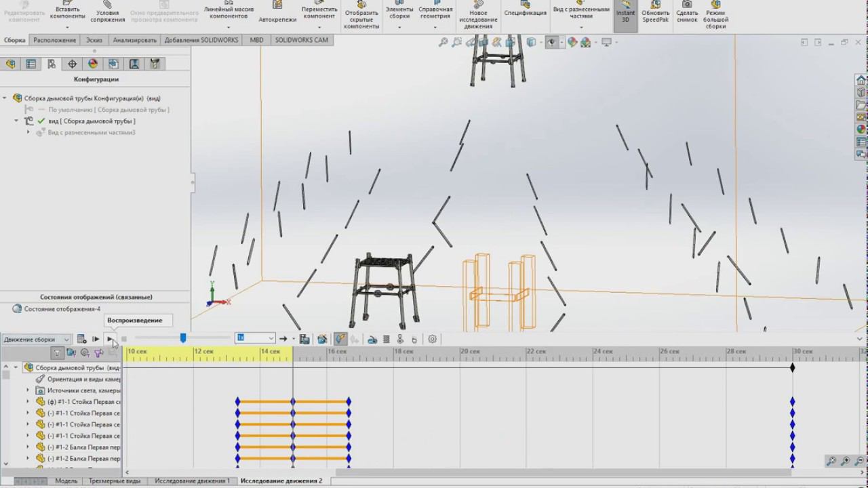Screen dimensions: 868x488
Task: Open the Модель bottom tab
Action: (x=66, y=481)
